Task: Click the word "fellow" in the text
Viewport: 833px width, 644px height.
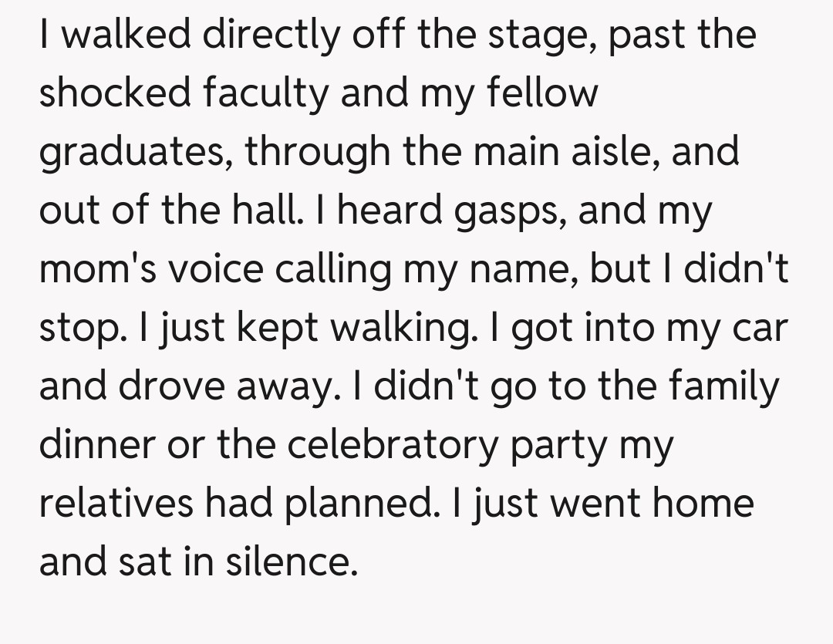Action: (544, 94)
